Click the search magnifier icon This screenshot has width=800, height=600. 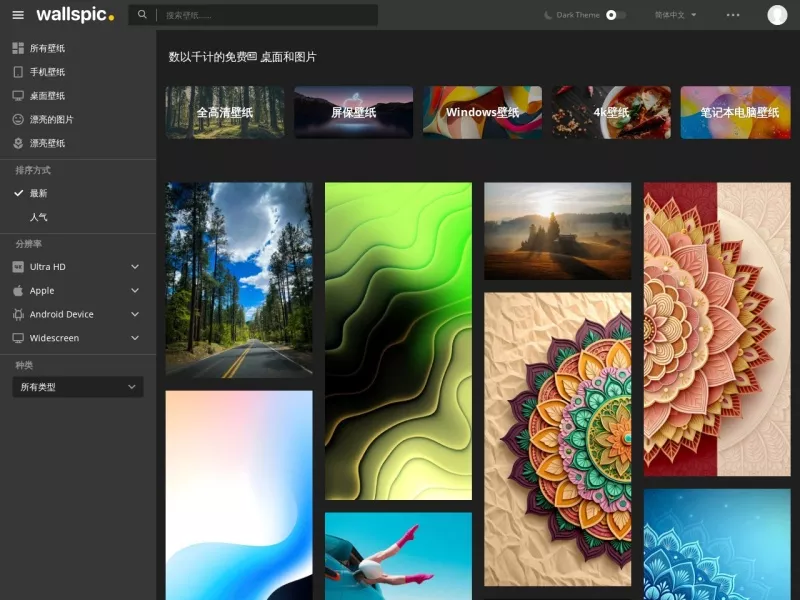pos(142,15)
